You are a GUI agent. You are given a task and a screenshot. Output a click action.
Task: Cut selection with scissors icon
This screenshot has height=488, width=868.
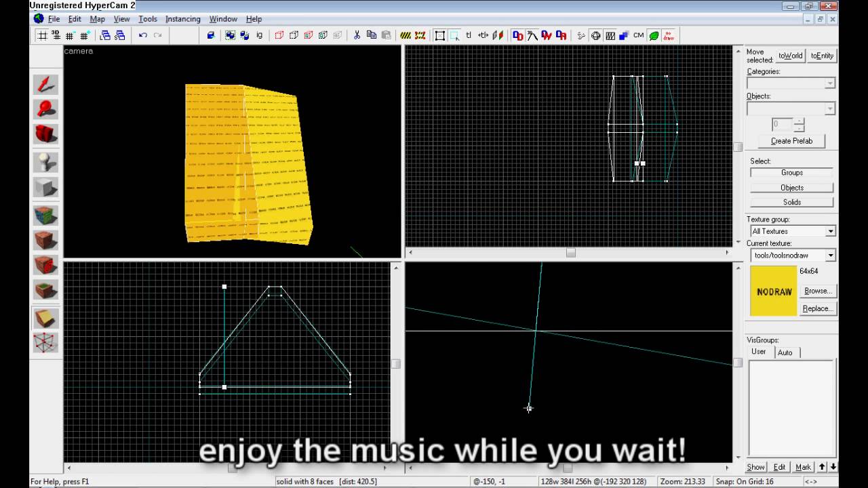pos(357,35)
